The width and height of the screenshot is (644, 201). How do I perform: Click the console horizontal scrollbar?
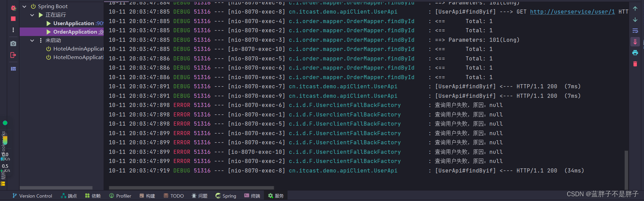(x=191, y=188)
